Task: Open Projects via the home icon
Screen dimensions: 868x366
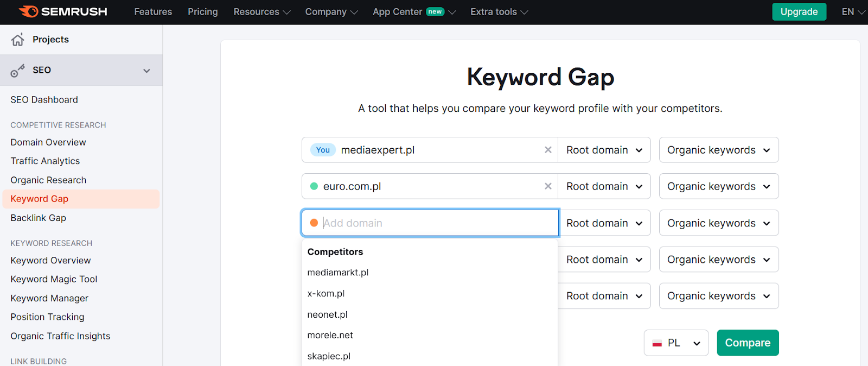Action: click(18, 39)
